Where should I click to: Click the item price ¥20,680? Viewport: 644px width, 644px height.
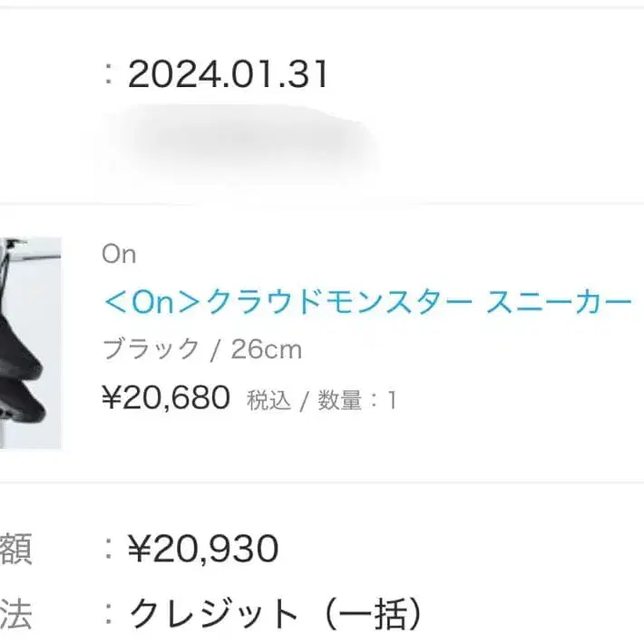pos(166,398)
